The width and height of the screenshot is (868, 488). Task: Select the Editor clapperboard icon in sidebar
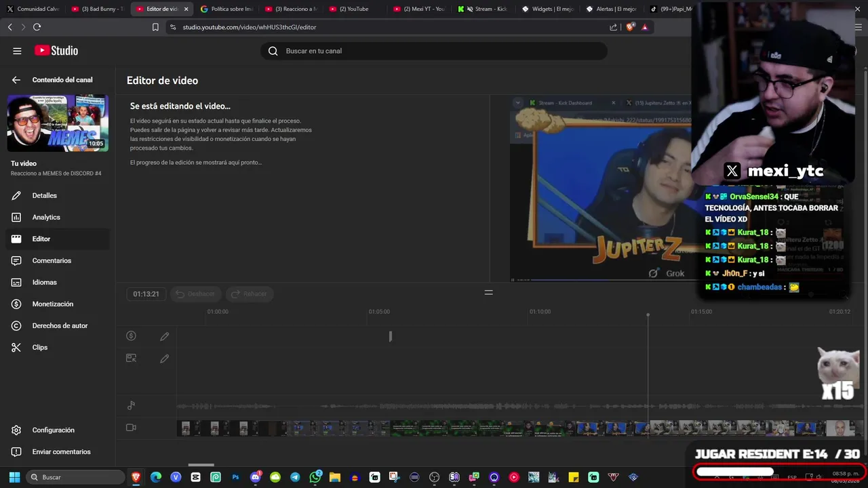pyautogui.click(x=16, y=239)
